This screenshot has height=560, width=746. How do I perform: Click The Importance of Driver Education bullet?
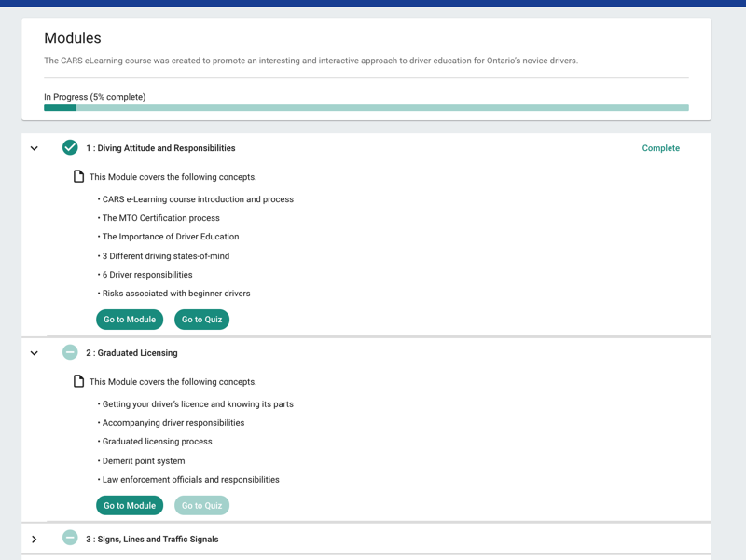click(171, 237)
